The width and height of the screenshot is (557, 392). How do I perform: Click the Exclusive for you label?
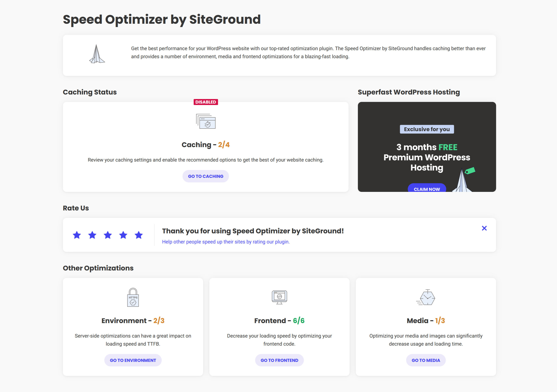pos(427,129)
